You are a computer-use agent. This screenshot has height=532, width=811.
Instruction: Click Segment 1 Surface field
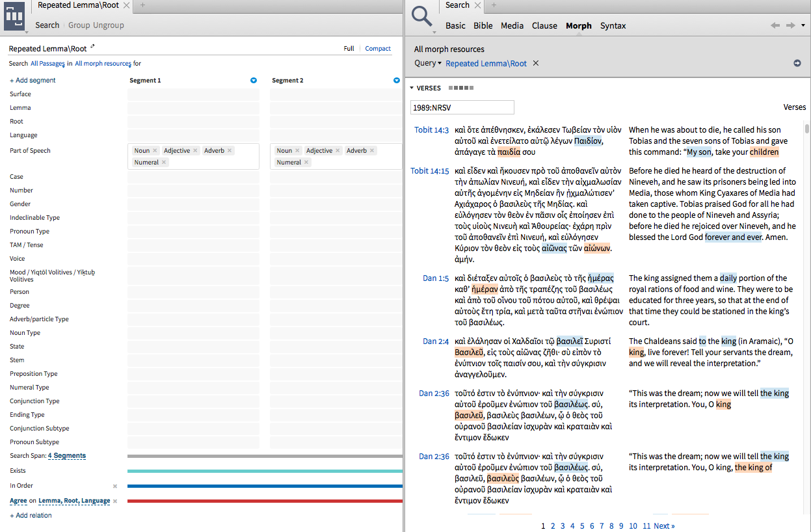[193, 94]
